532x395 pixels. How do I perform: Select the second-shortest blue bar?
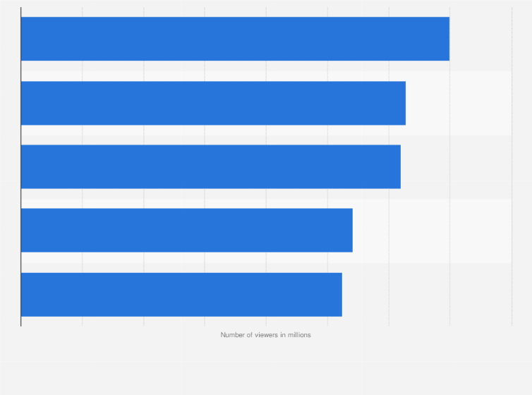pos(186,231)
